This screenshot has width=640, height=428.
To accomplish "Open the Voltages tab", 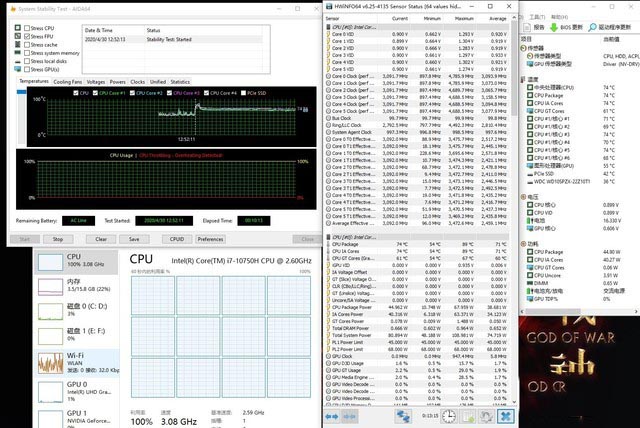I will (x=96, y=82).
